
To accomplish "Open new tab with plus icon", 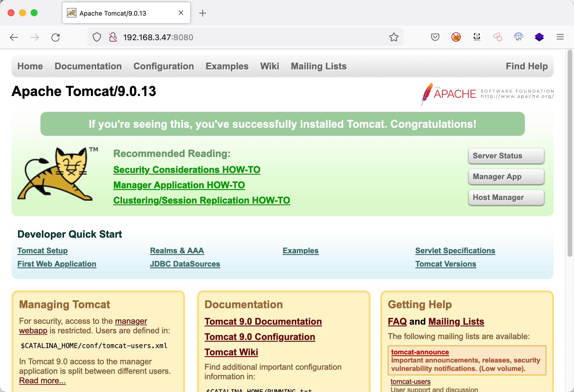I will [x=203, y=13].
